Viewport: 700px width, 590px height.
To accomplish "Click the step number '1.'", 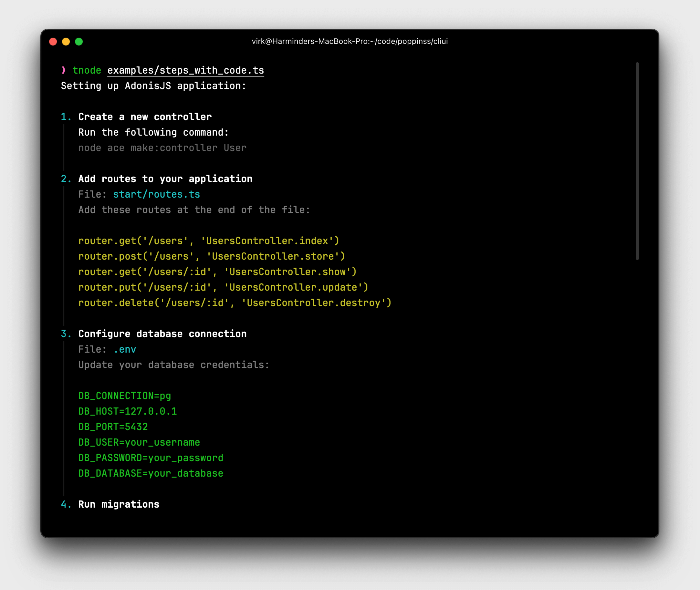I will 66,117.
